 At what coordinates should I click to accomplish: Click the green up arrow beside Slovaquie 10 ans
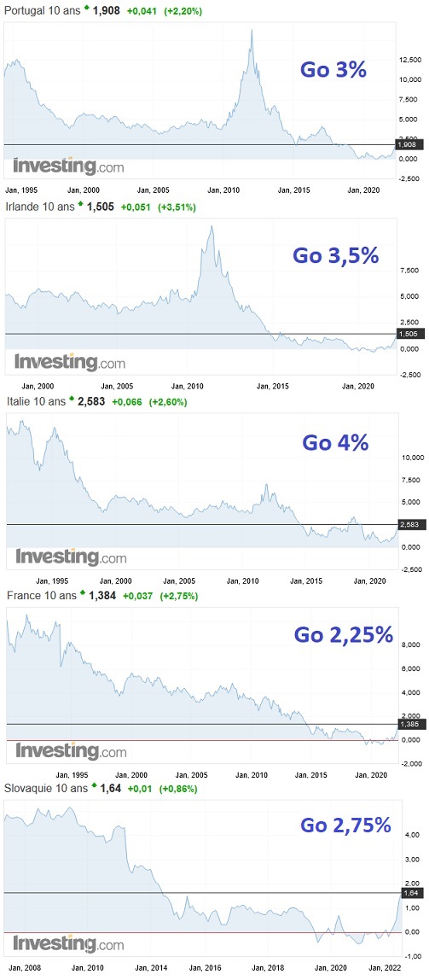(95, 785)
